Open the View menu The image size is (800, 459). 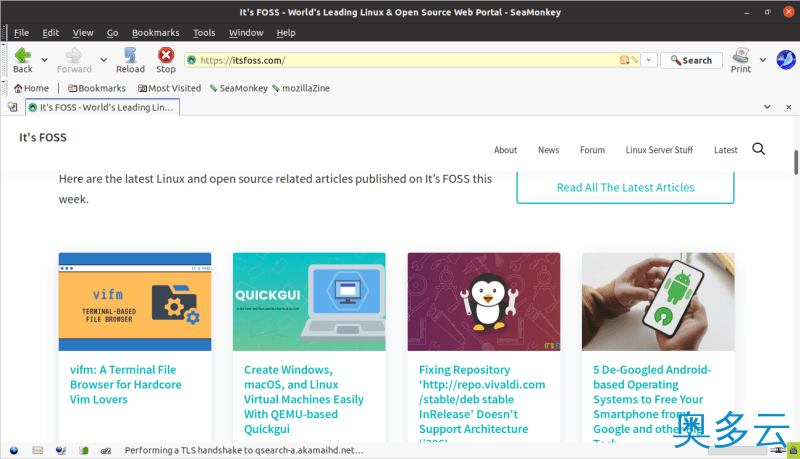[x=83, y=33]
